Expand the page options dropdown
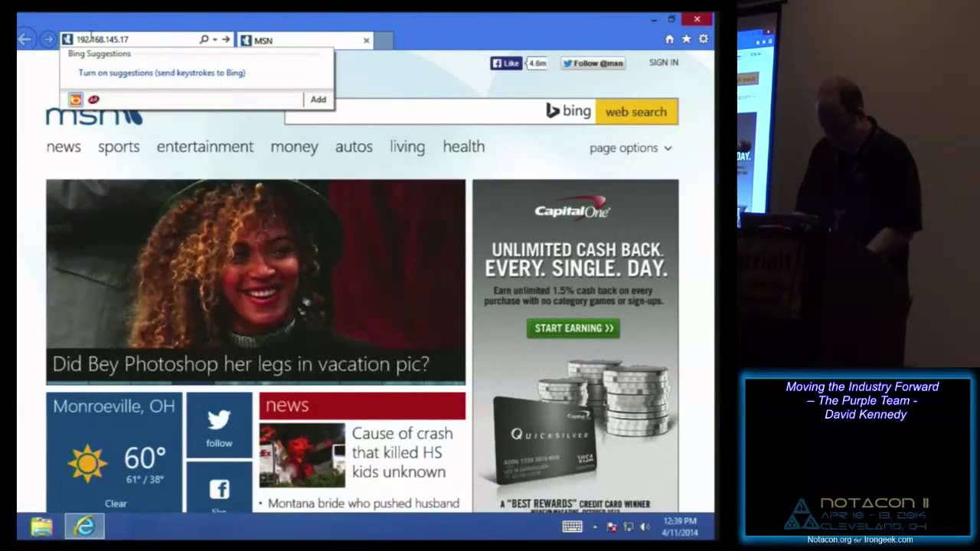Screen dimensions: 980x551 pyautogui.click(x=631, y=148)
